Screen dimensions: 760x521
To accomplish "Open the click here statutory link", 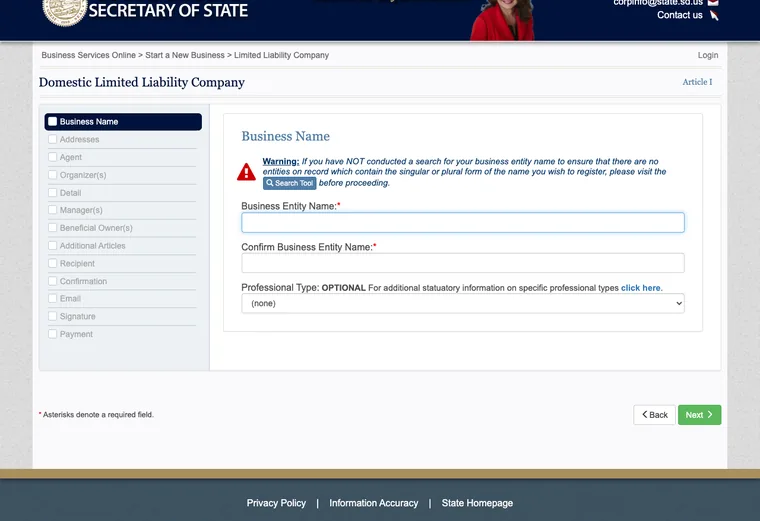I will tap(641, 288).
